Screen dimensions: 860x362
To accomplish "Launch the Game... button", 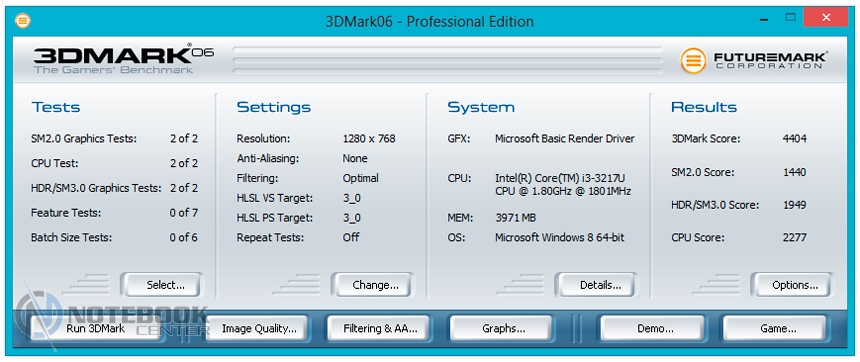I will [x=776, y=329].
